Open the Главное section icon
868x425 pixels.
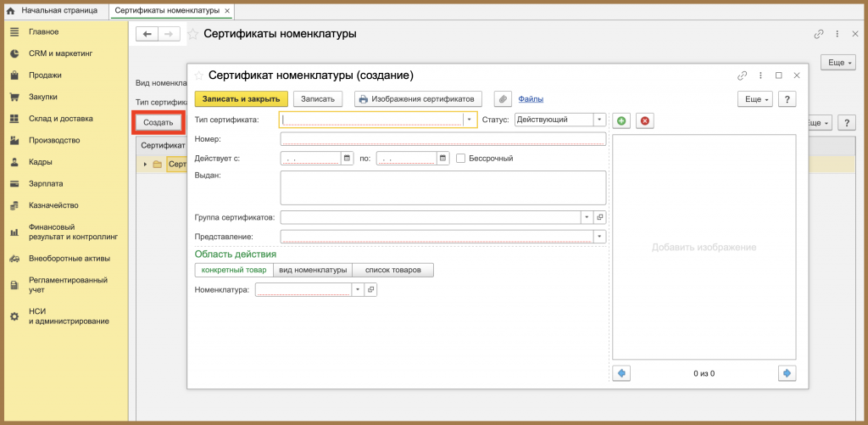click(x=15, y=31)
